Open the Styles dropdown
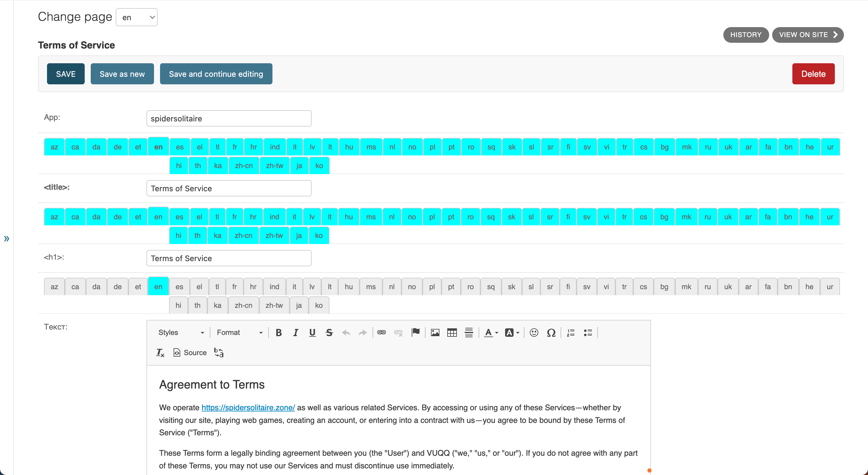 [181, 333]
